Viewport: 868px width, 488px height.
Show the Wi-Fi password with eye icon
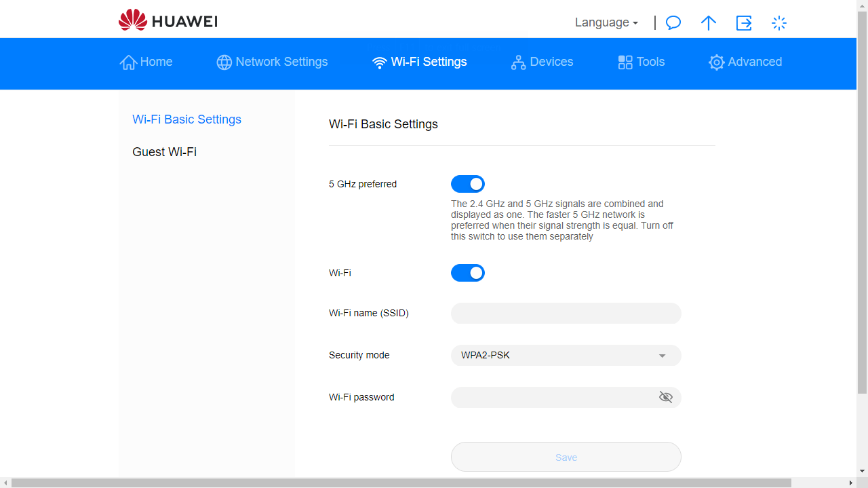point(665,397)
